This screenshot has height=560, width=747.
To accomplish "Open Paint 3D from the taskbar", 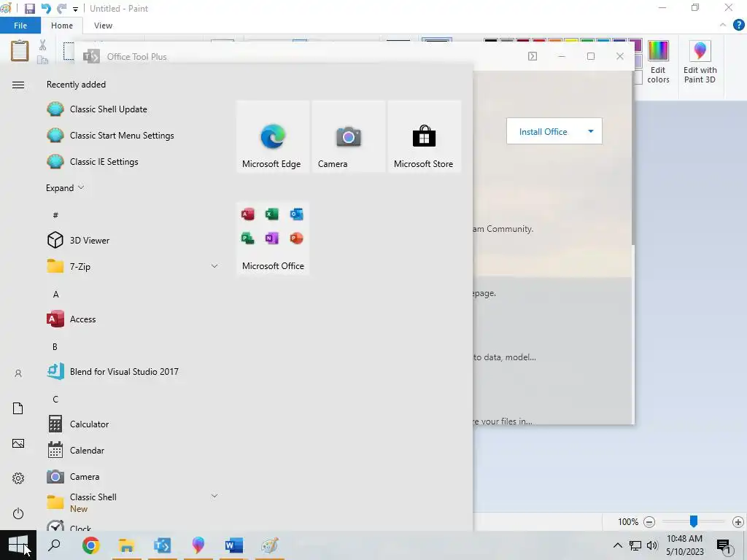I will tap(198, 545).
